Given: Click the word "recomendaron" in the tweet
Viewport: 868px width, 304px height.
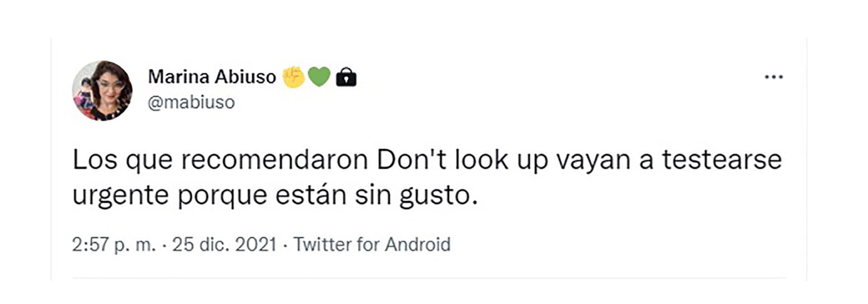Looking at the screenshot, I should click(x=274, y=160).
